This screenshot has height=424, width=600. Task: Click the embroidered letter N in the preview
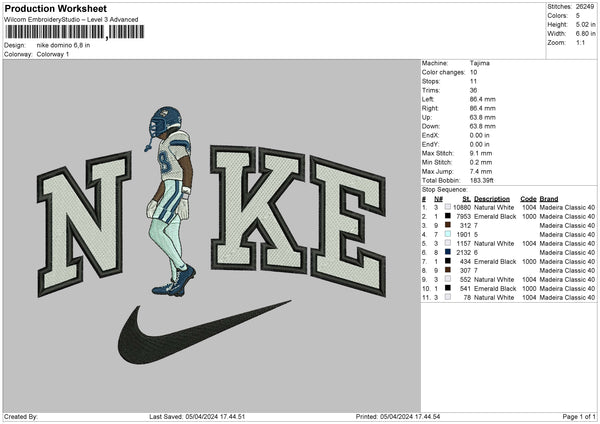[x=84, y=224]
